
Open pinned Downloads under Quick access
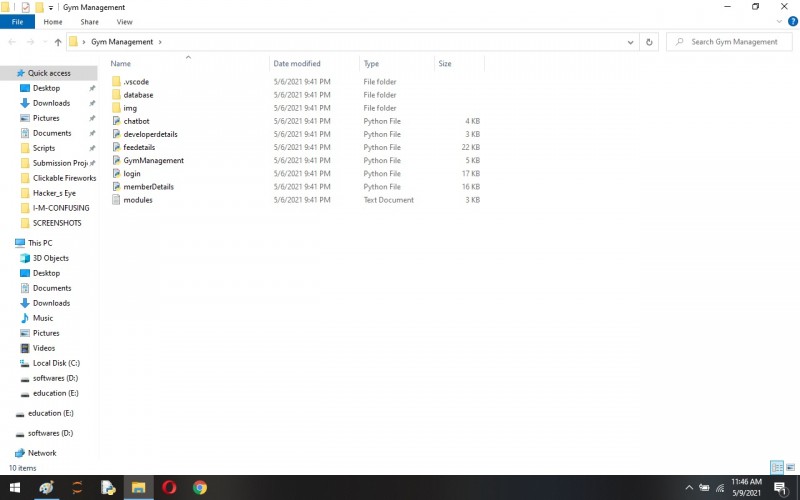click(x=51, y=103)
